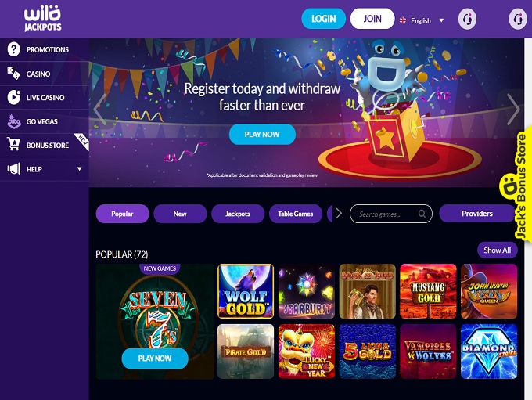Open Jack's Bonus Store side tab
The width and height of the screenshot is (532, 400).
(x=522, y=185)
